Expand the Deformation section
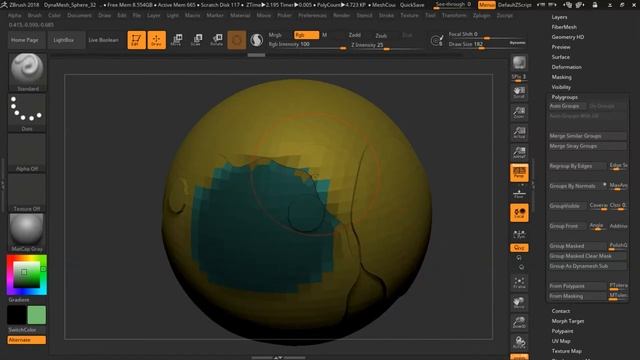 click(567, 67)
